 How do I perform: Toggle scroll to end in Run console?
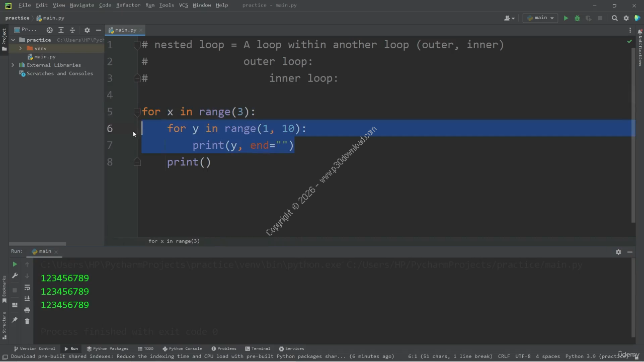(x=27, y=299)
